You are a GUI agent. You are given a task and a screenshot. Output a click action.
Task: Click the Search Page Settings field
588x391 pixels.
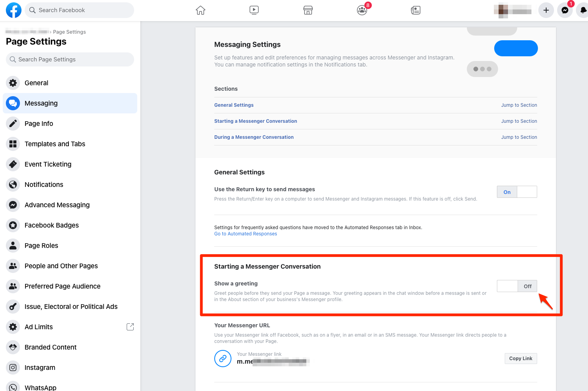click(70, 59)
